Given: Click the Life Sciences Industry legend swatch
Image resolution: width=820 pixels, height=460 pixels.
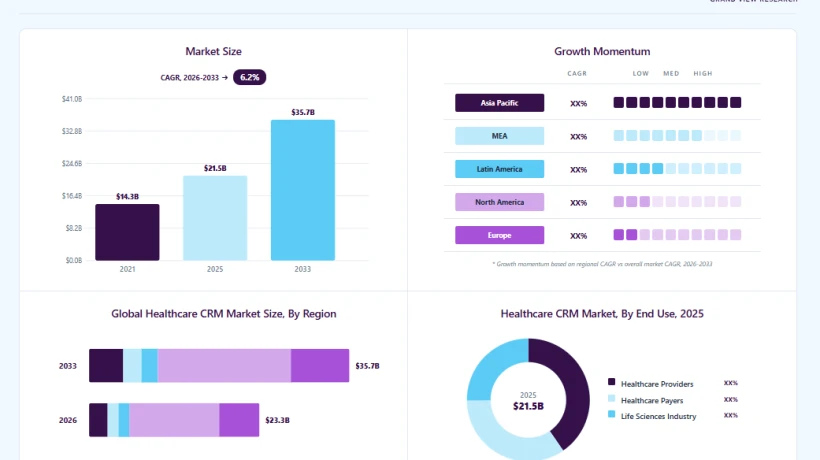Looking at the screenshot, I should 611,414.
